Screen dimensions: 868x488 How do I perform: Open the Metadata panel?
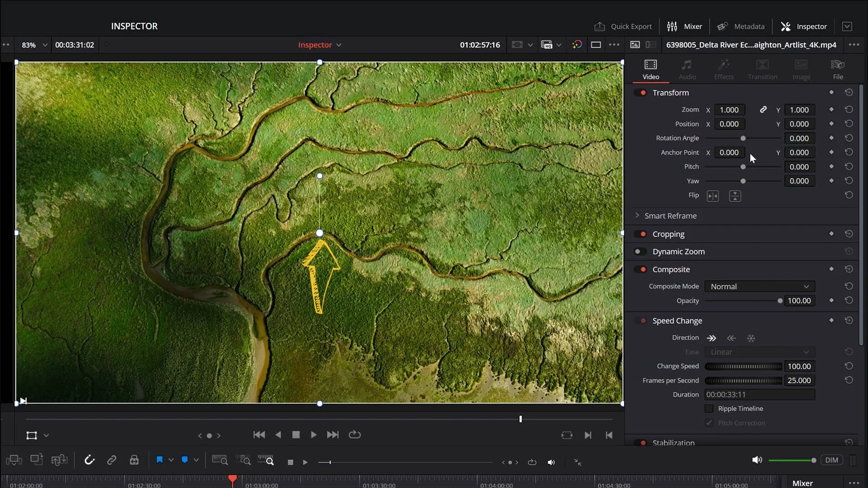(x=741, y=26)
